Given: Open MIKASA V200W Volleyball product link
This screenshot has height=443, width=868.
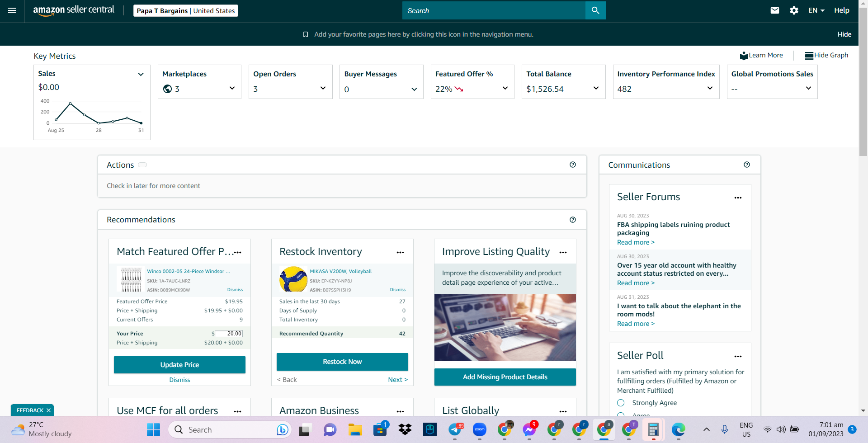Looking at the screenshot, I should point(340,271).
